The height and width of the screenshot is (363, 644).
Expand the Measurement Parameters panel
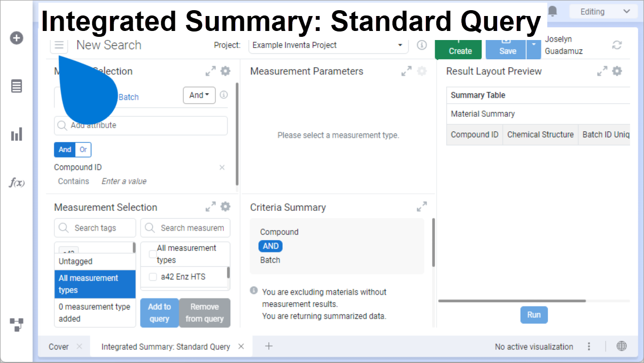click(407, 70)
